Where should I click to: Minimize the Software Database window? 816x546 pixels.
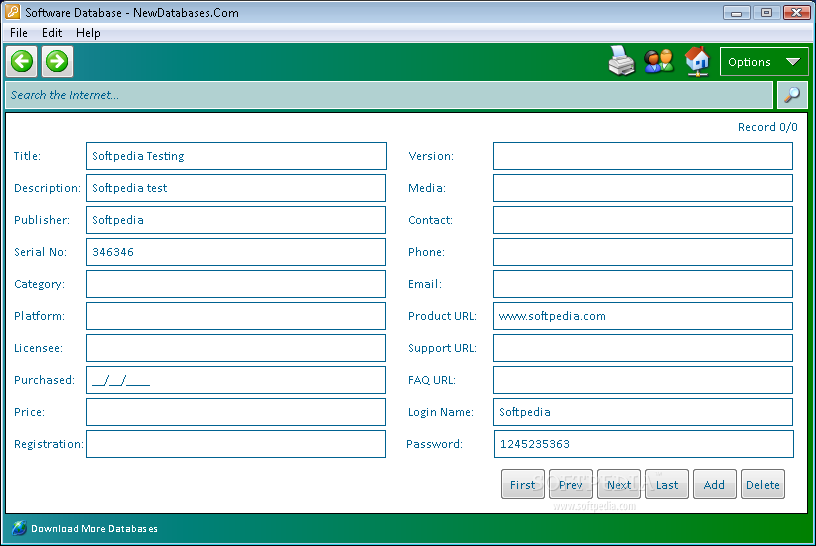tap(736, 12)
